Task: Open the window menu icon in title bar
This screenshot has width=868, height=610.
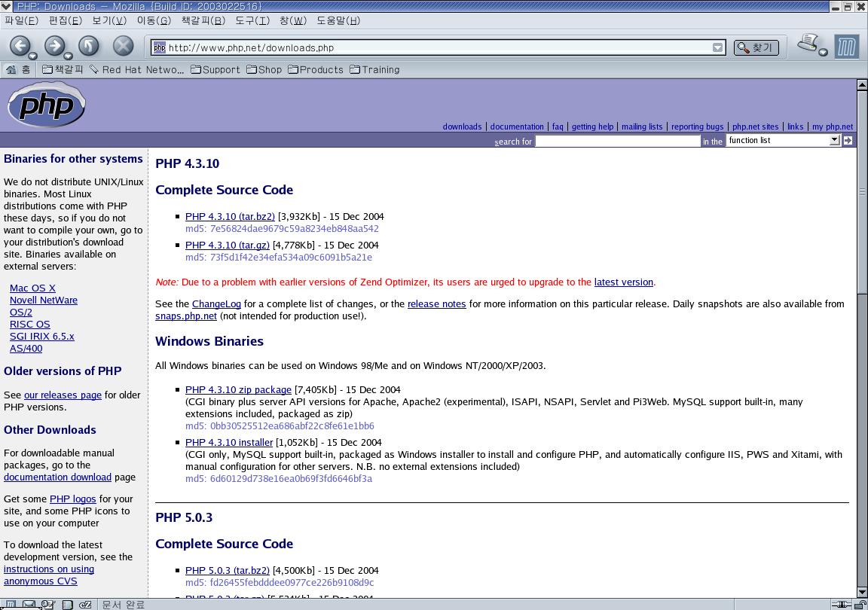Action: pos(6,6)
